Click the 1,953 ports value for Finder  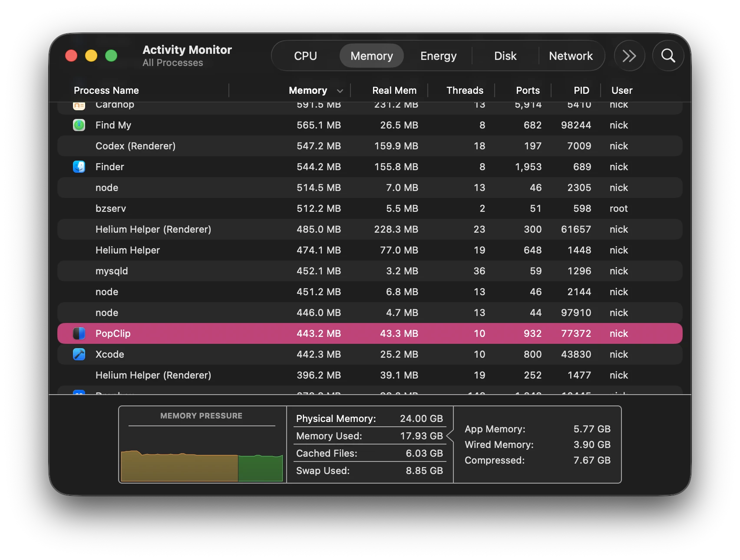[528, 167]
